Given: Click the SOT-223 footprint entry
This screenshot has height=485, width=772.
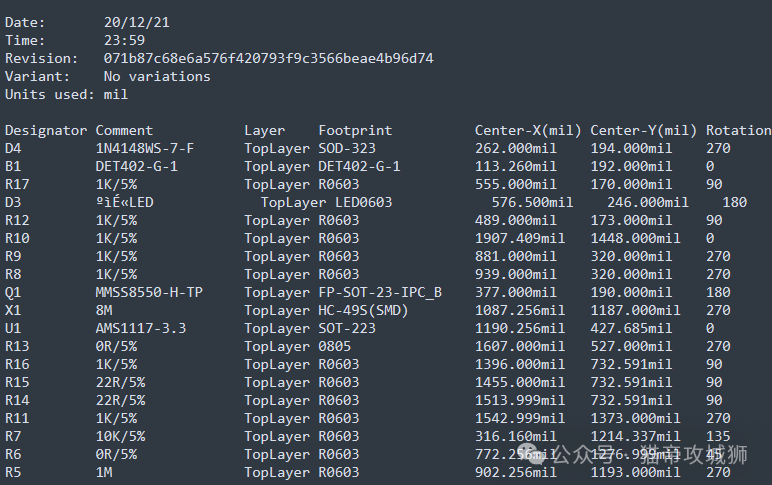Looking at the screenshot, I should (x=347, y=328).
